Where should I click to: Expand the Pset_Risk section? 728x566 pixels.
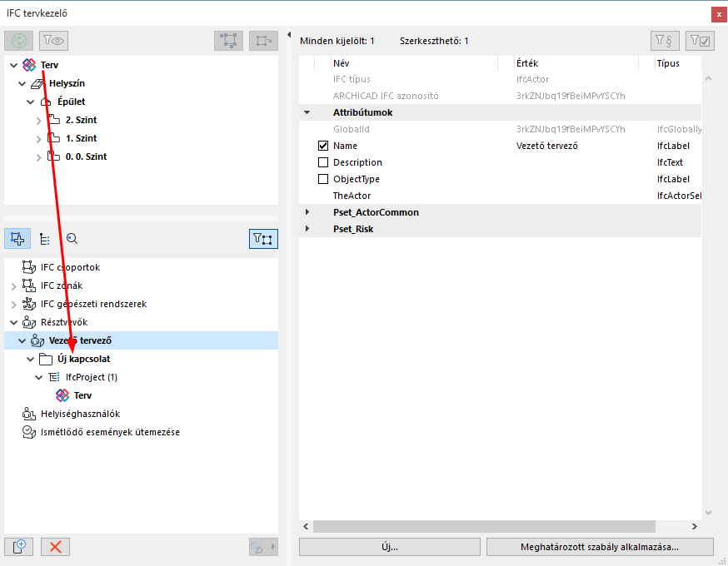(x=307, y=229)
